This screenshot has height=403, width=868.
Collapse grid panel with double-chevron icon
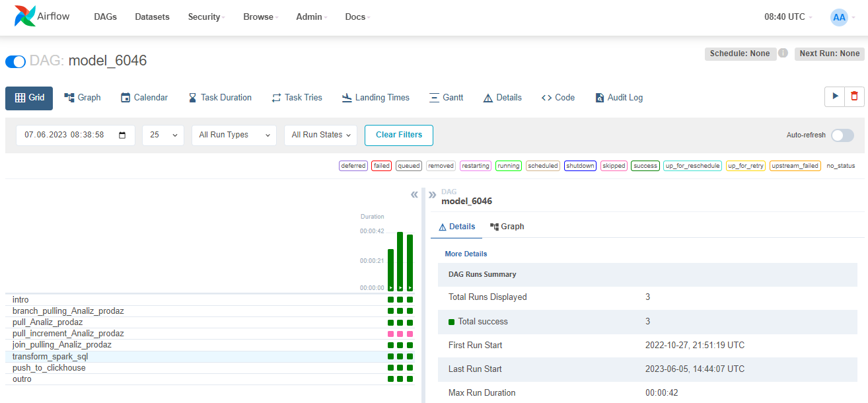[x=414, y=194]
